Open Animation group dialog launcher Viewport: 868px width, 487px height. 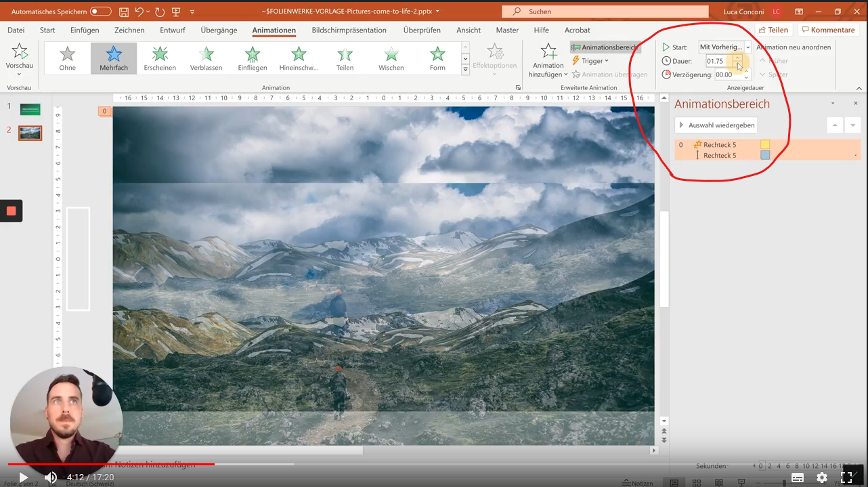518,88
